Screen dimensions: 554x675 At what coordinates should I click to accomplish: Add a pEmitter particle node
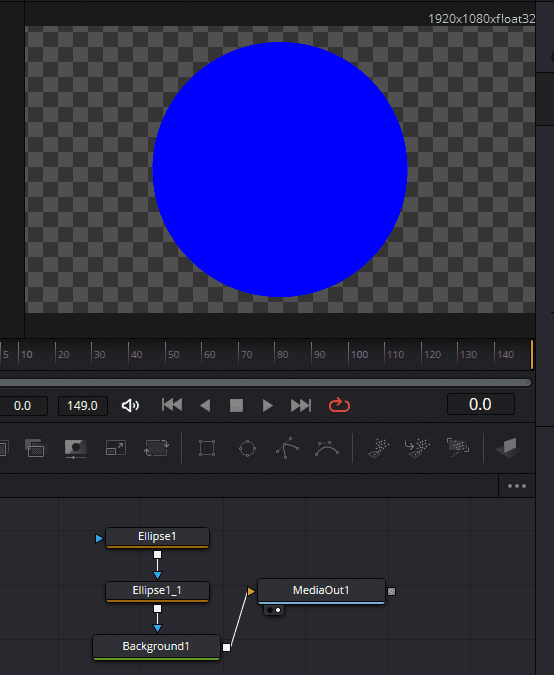(378, 448)
